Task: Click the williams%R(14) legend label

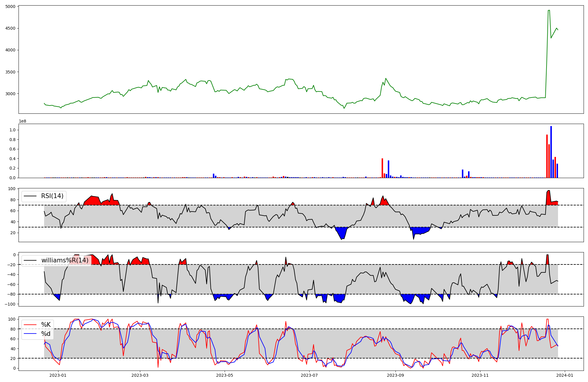Action: point(65,260)
